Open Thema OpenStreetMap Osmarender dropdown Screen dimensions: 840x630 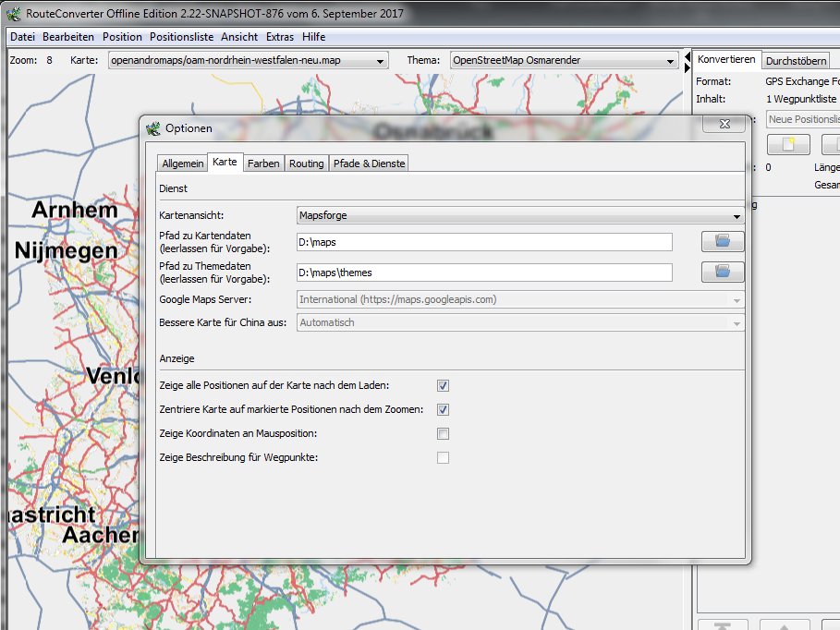(564, 61)
